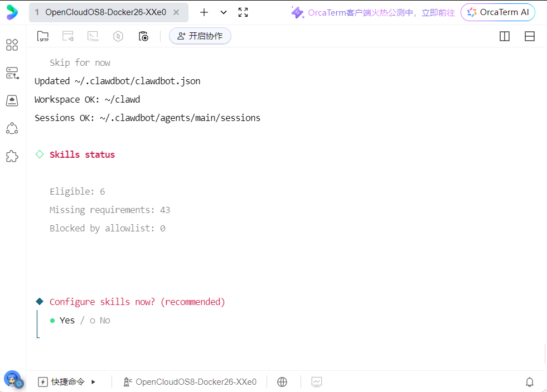
Task: Open the OrcaTerm client beta promotion link
Action: (372, 13)
